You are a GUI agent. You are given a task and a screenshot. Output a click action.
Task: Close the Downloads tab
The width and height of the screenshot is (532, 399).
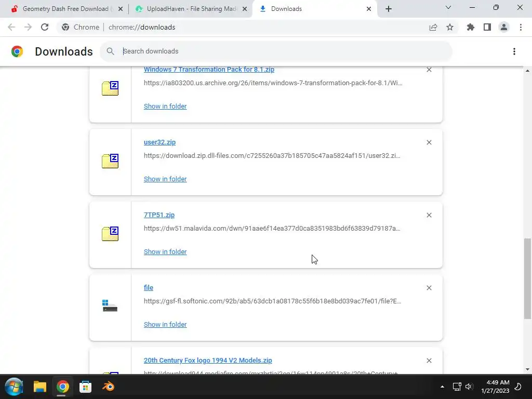369,9
